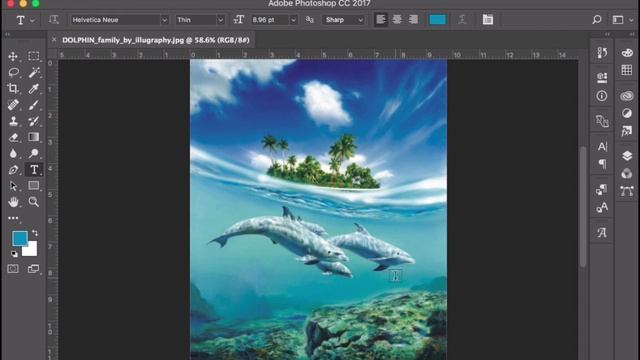Select the Eyedropper tool
This screenshot has height=360, width=640.
(x=33, y=88)
